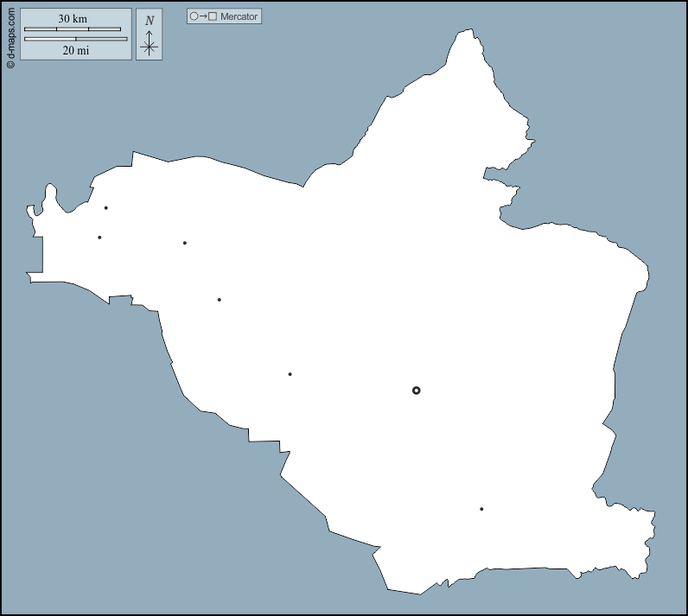Click the small western coastal peninsula
The image size is (688, 616).
pos(49,194)
